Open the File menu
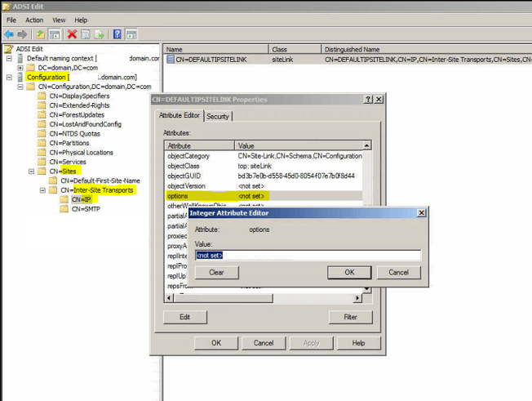The image size is (532, 401). (x=11, y=20)
